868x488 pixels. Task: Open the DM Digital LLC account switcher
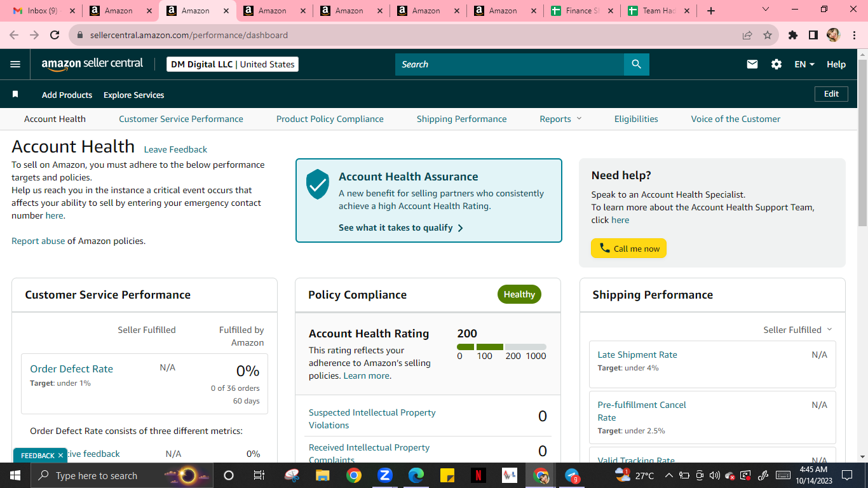pyautogui.click(x=233, y=64)
